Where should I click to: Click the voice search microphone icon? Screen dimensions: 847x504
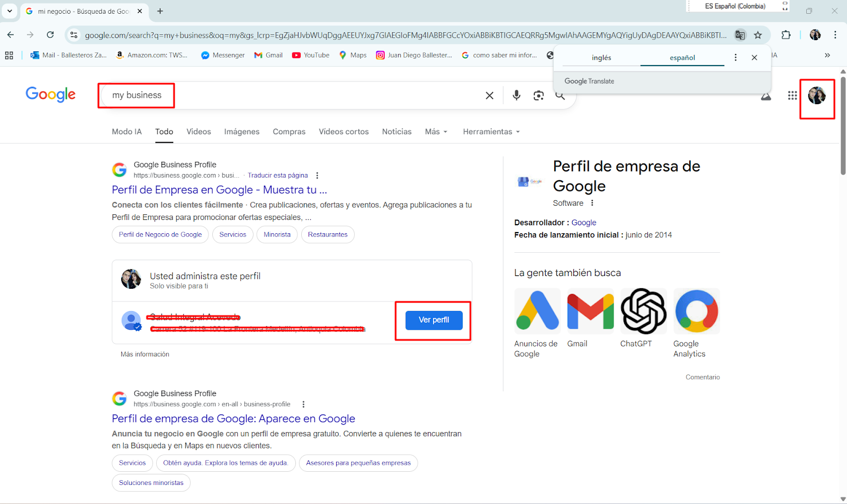[x=516, y=95]
